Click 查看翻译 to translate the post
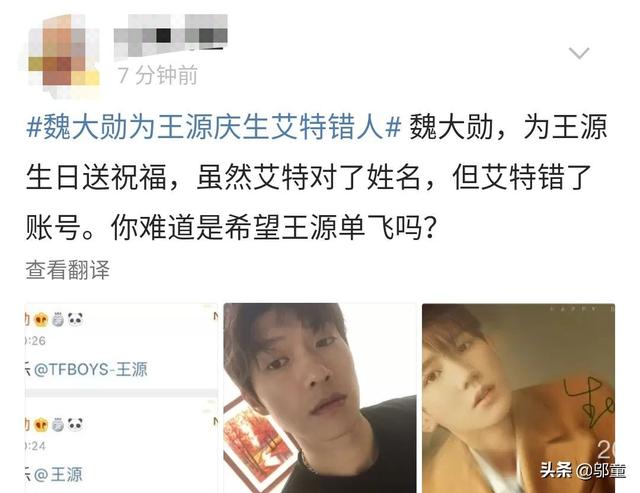This screenshot has height=493, width=640. [x=68, y=270]
